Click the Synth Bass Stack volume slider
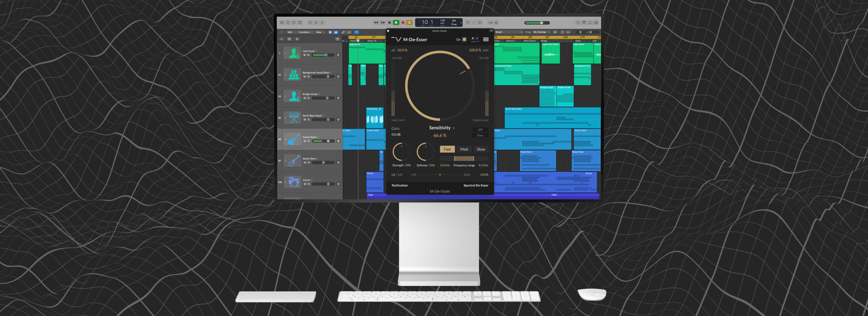This screenshot has width=868, height=316. [x=323, y=120]
